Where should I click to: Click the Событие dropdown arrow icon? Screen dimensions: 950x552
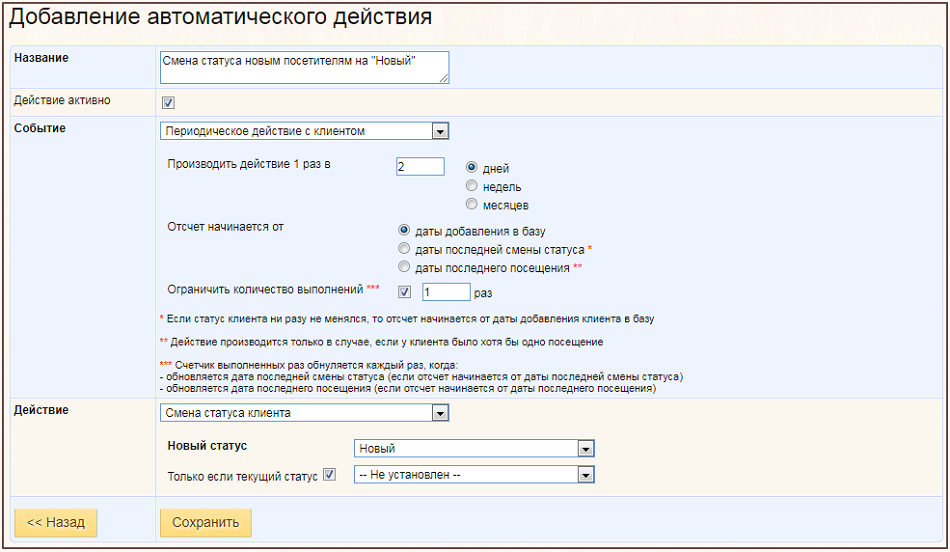click(440, 131)
